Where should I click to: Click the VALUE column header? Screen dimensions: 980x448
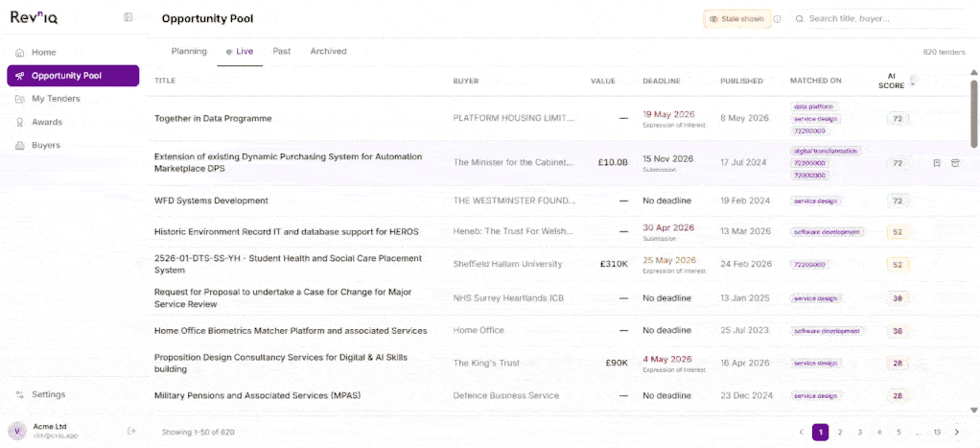pos(603,81)
